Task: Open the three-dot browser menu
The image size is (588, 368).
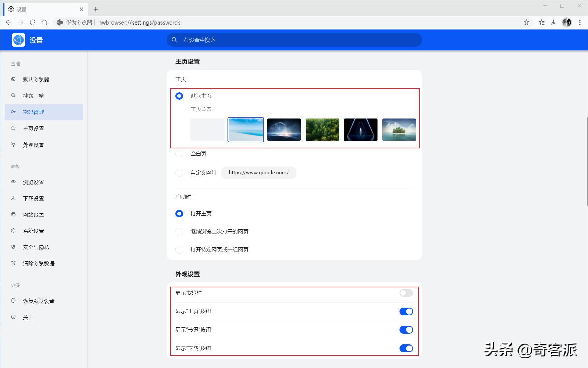Action: tap(579, 22)
